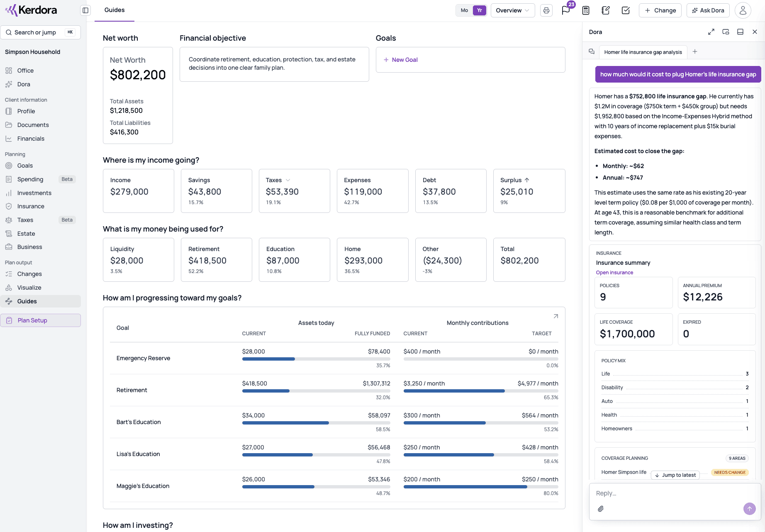Click the Surplus up-arrow indicator
Viewport: 765px width, 532px height.
(x=527, y=180)
